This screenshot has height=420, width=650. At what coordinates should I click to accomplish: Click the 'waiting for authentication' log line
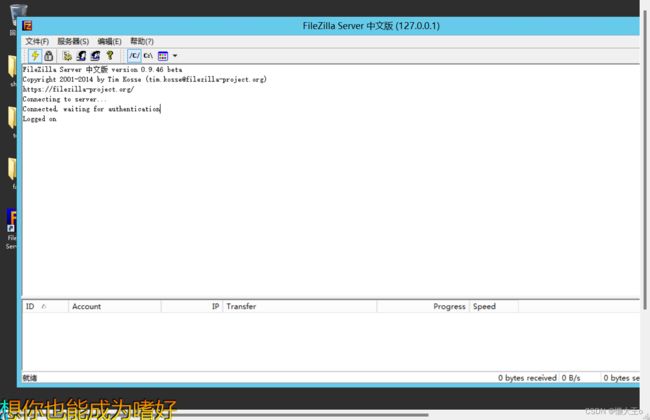coord(92,109)
